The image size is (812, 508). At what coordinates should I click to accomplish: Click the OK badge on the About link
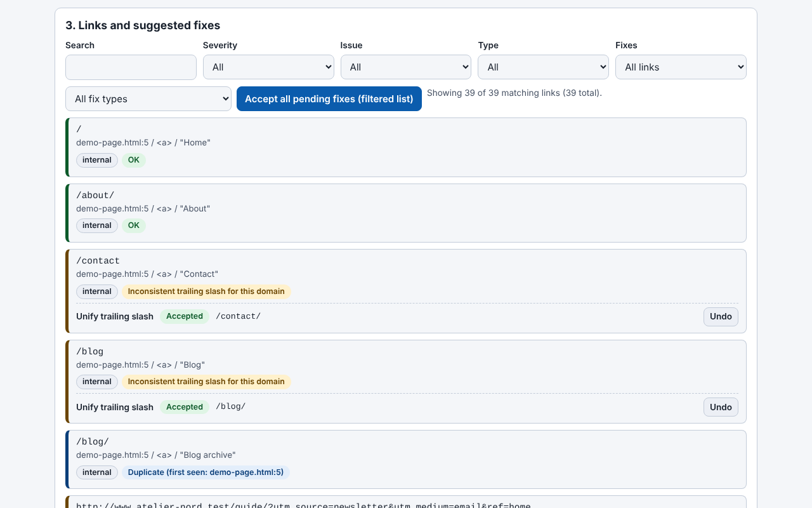pos(134,225)
